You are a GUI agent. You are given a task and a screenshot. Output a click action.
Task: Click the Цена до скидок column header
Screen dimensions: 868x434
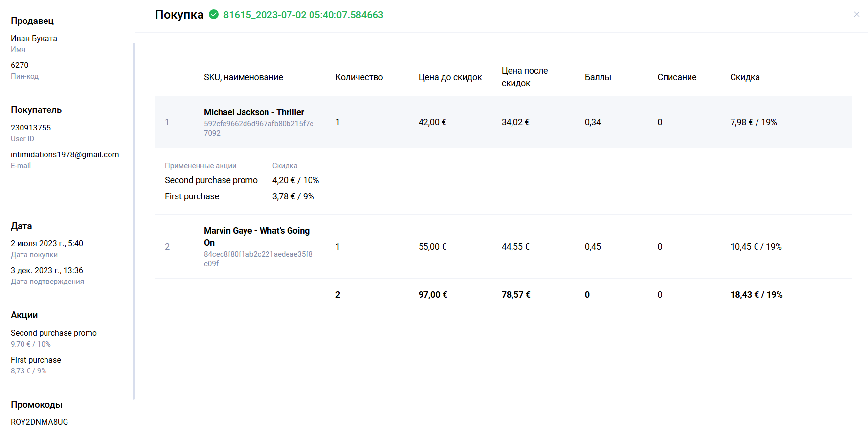[450, 77]
